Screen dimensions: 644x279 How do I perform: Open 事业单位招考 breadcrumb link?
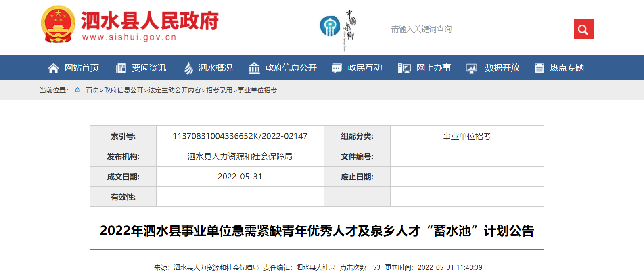(257, 90)
